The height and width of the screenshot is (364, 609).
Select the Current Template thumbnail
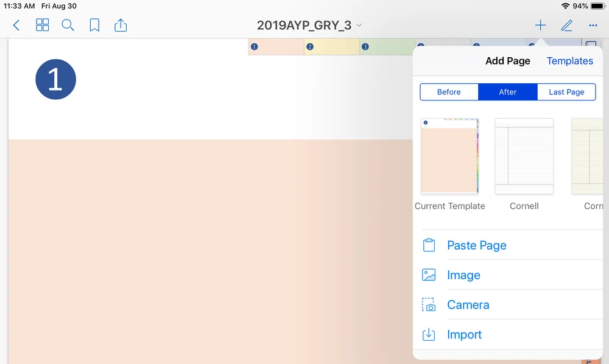(450, 156)
